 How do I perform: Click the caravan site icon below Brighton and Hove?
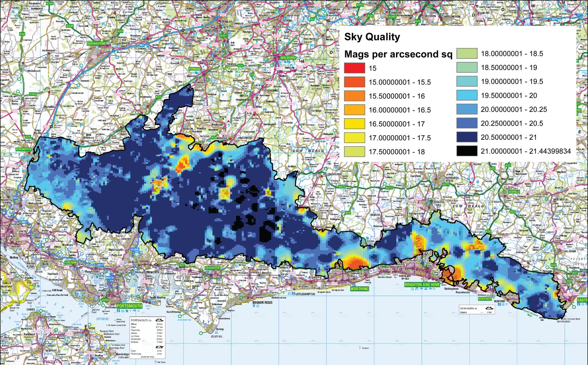pyautogui.click(x=426, y=289)
